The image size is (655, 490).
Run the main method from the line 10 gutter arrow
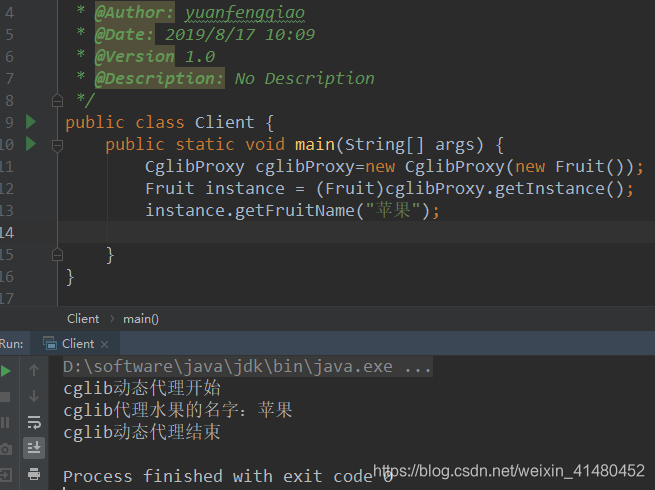30,144
